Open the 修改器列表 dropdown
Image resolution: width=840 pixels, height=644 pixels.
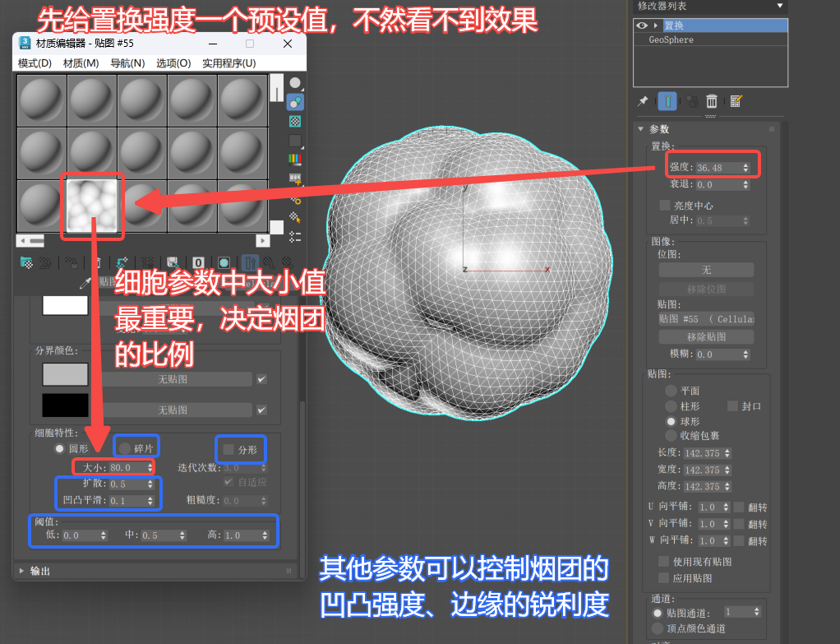[779, 6]
